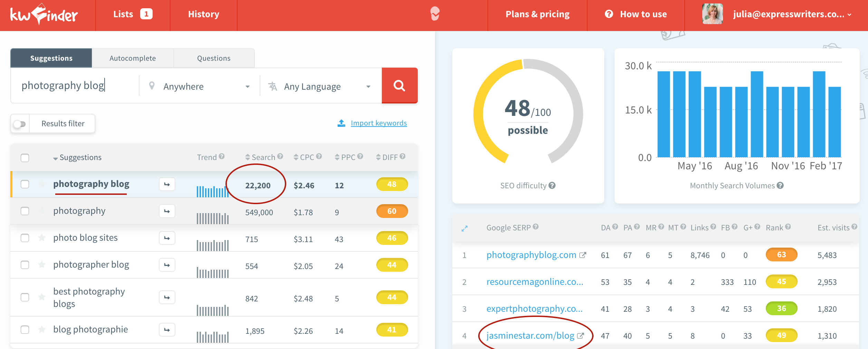The image size is (868, 349).
Task: Toggle the Results filter switch
Action: click(x=20, y=124)
